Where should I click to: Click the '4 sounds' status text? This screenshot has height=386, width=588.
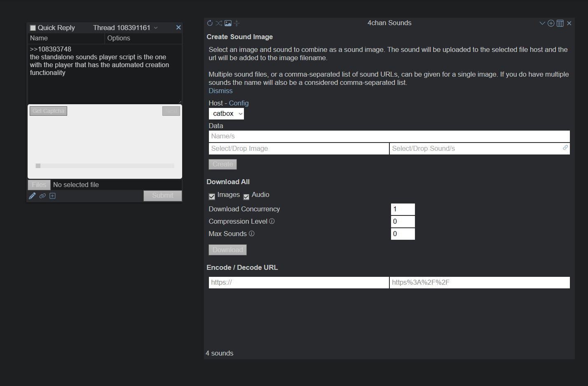(220, 353)
